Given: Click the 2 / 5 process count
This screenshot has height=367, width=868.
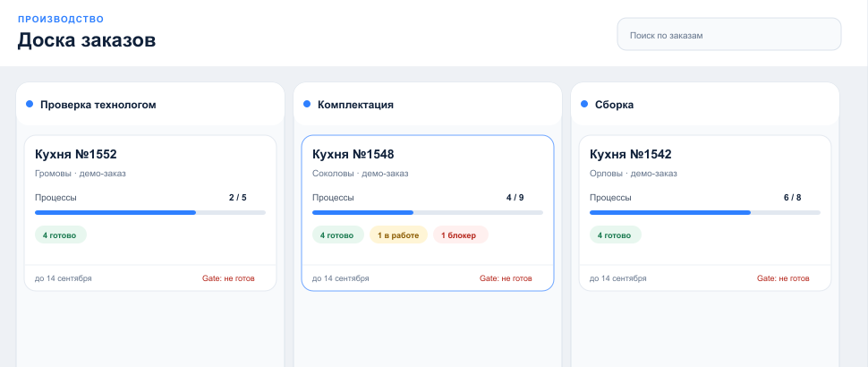Looking at the screenshot, I should pos(238,198).
